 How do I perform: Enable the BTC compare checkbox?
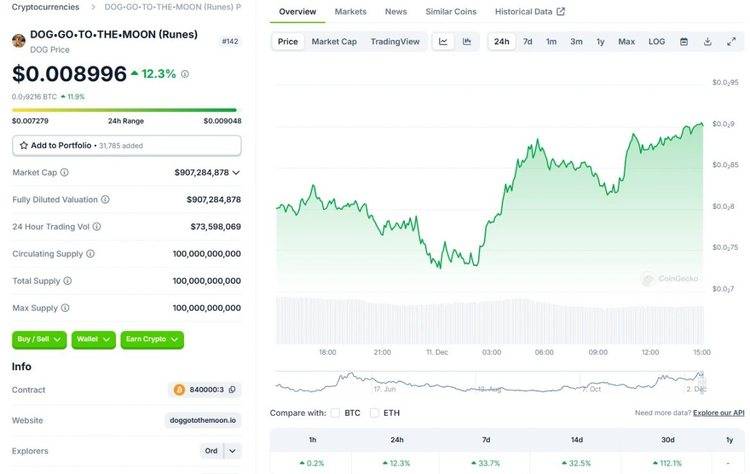pyautogui.click(x=335, y=413)
